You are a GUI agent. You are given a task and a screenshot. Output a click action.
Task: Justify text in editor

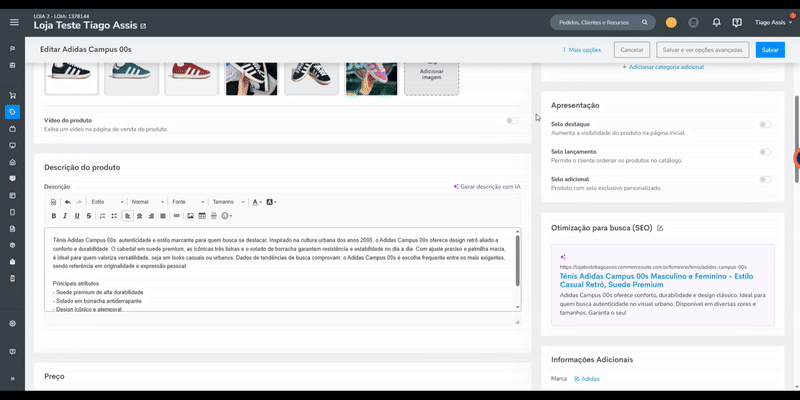tap(163, 216)
